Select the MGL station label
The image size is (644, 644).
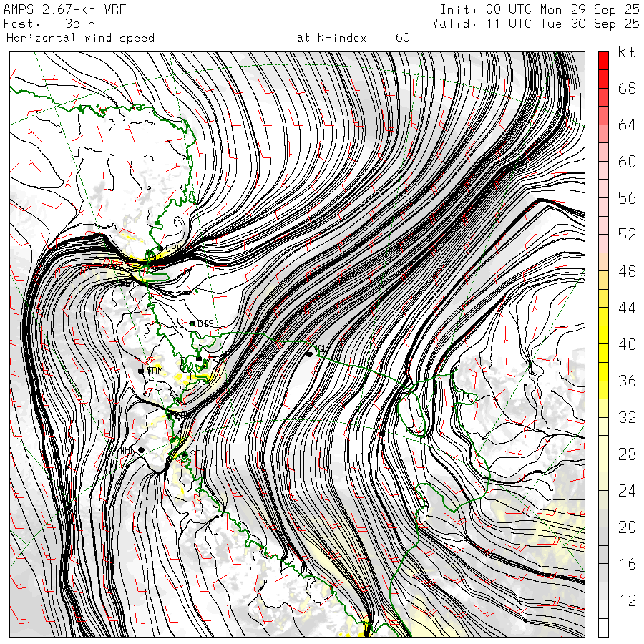pos(321,349)
